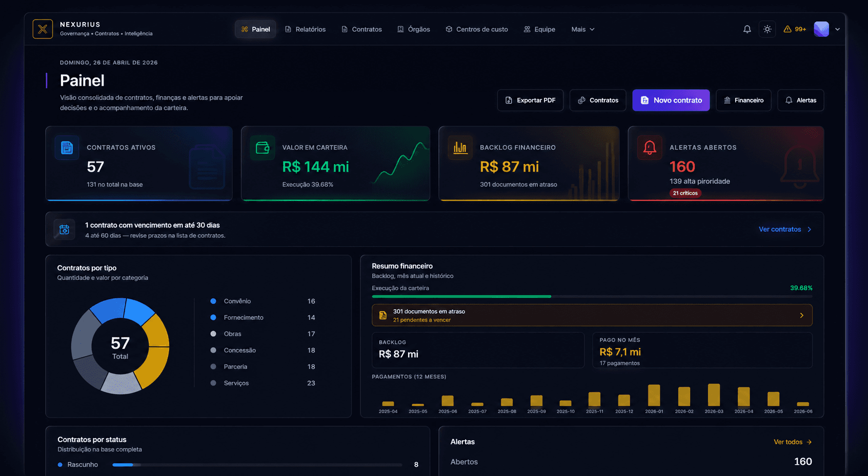Select the Painel tab
The height and width of the screenshot is (476, 868).
pos(255,29)
